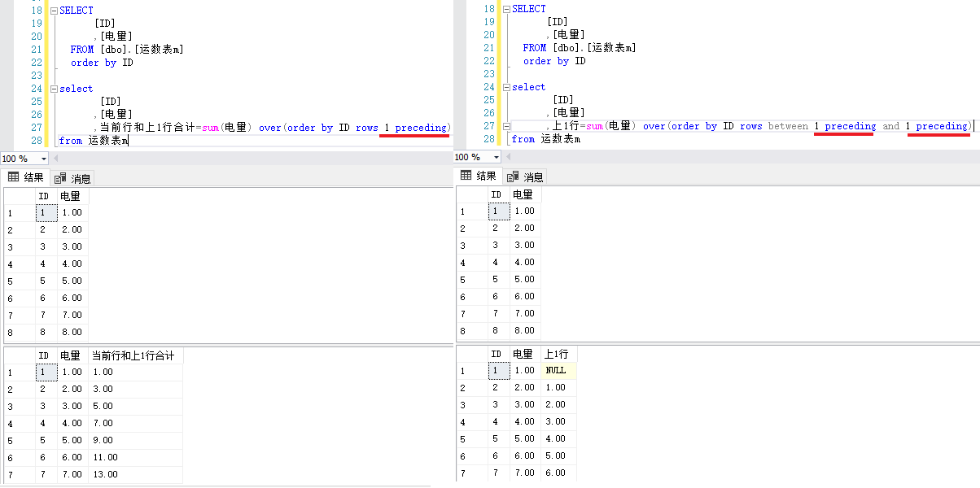This screenshot has height=488, width=980.
Task: Click highlighted ID cell 1 in left top grid
Action: coord(46,212)
